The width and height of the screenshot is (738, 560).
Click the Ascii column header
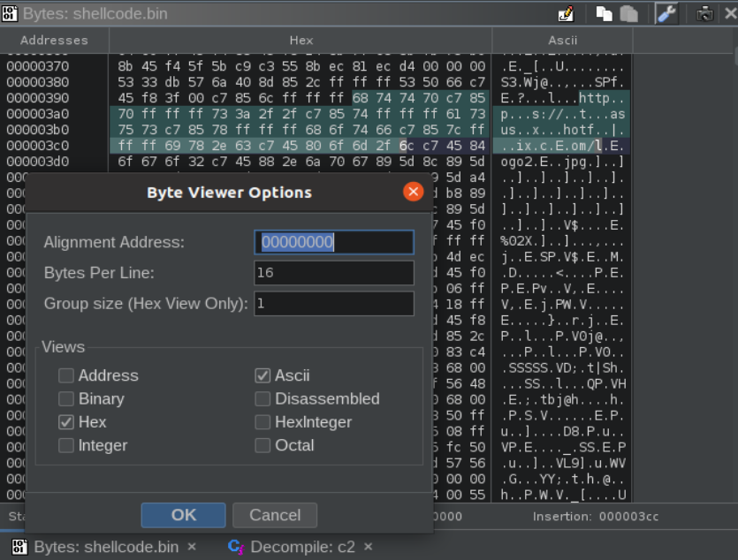(x=562, y=41)
